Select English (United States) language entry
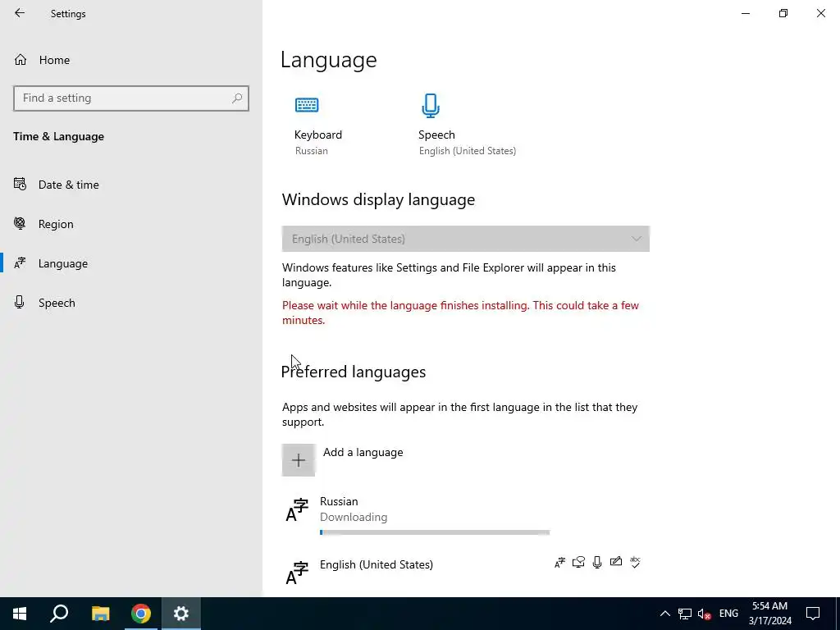 pos(465,572)
